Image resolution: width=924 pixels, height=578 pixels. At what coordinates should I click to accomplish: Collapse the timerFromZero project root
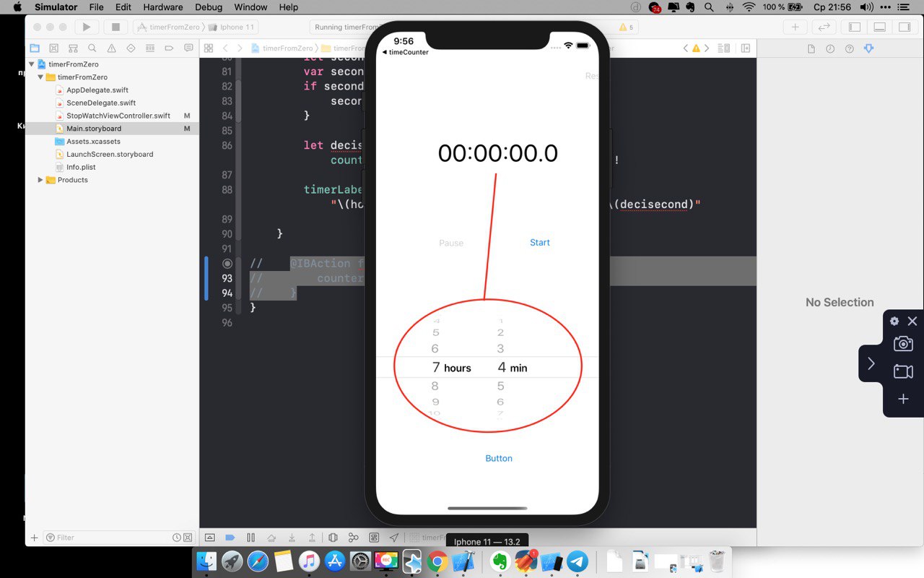click(32, 64)
